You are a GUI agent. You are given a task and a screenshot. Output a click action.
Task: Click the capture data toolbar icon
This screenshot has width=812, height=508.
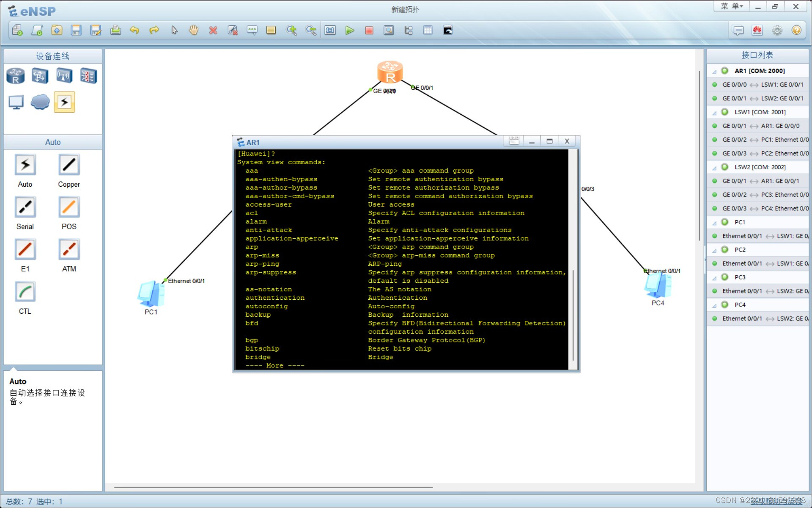click(389, 30)
